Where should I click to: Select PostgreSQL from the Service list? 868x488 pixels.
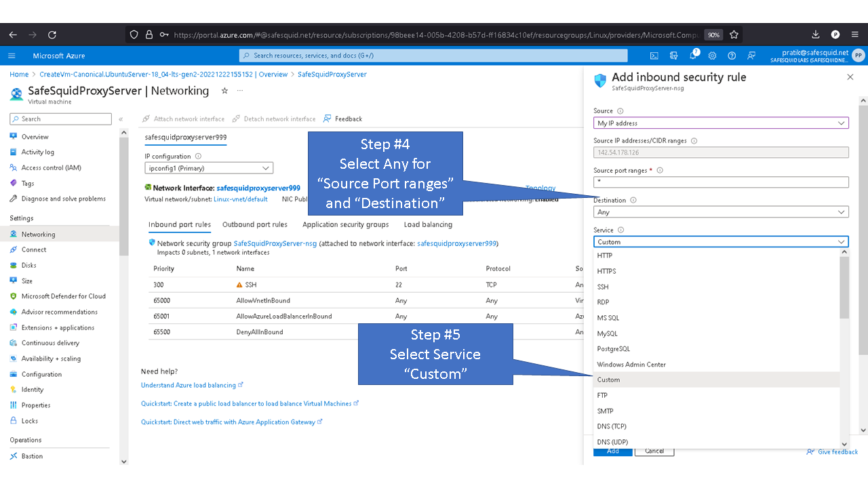tap(716, 349)
